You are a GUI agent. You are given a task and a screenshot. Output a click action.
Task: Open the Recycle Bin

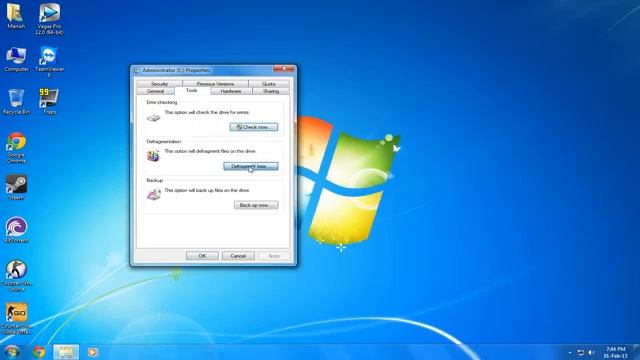(16, 102)
